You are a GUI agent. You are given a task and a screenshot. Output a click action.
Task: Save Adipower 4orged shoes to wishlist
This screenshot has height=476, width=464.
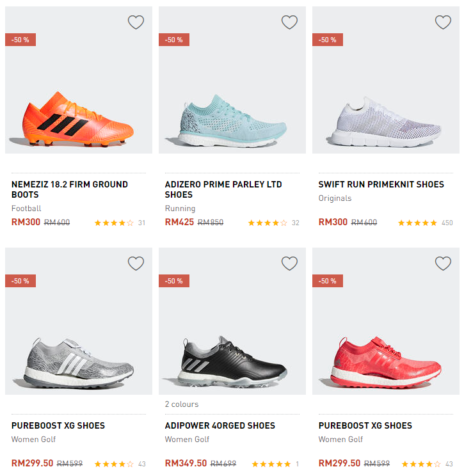pyautogui.click(x=289, y=264)
